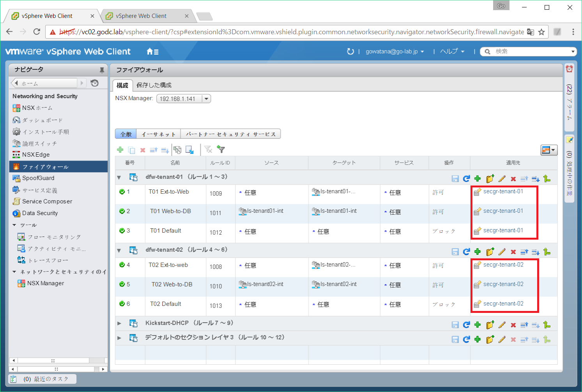Switch to the イーサネット tab
582x392 pixels.
[159, 134]
